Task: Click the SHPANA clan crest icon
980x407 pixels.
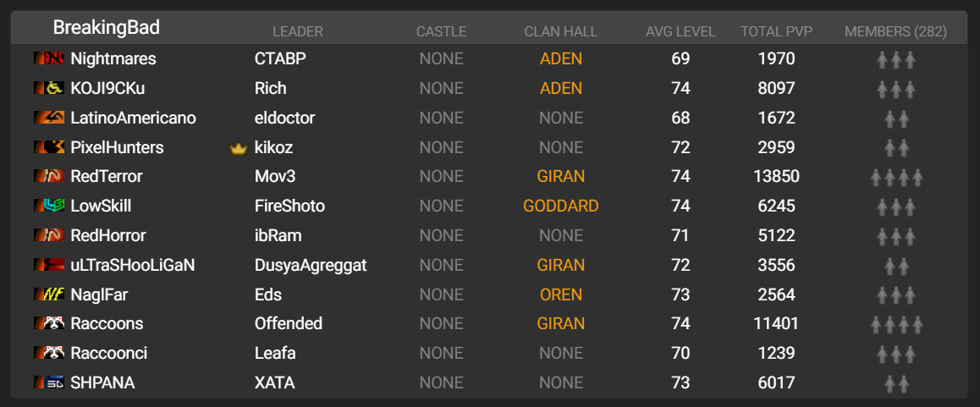Action: [x=49, y=382]
